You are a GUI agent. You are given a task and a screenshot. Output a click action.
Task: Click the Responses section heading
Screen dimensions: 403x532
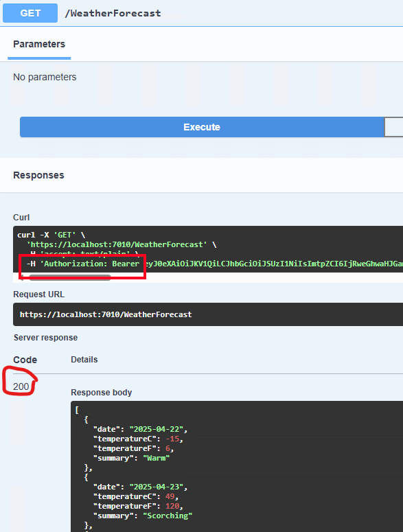pos(38,175)
